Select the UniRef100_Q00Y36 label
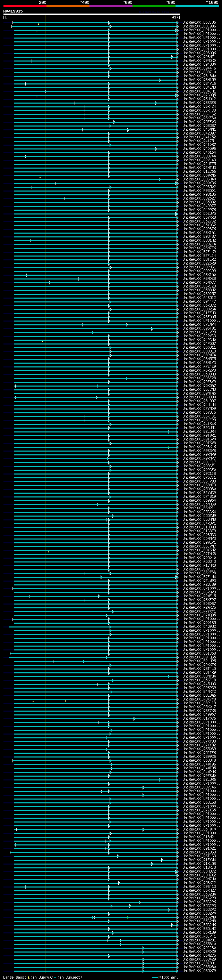The image size is (222, 980). [199, 183]
